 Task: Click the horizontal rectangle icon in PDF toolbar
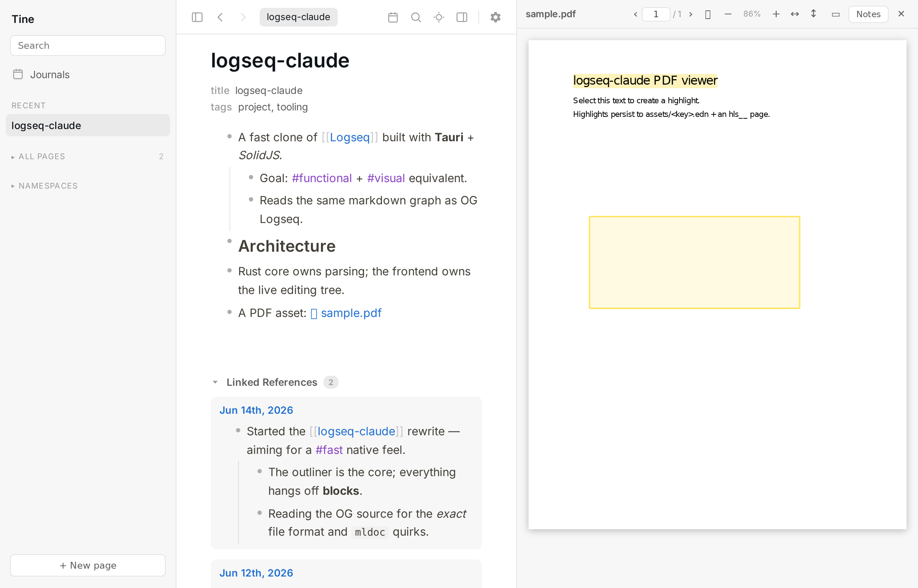tap(836, 14)
